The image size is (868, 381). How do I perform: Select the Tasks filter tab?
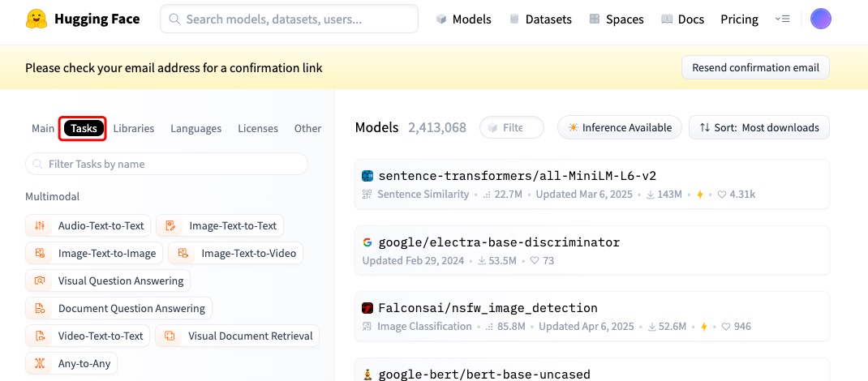click(84, 128)
